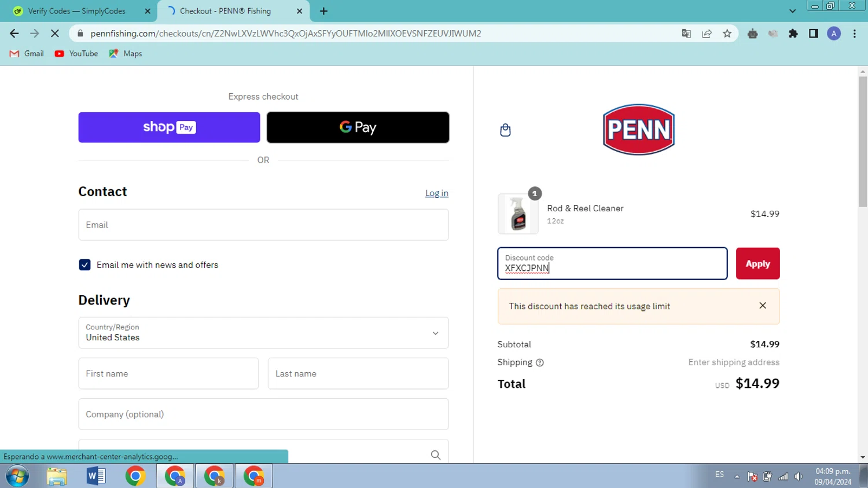This screenshot has width=868, height=488.
Task: Click the shopping bag cart icon
Action: (505, 130)
